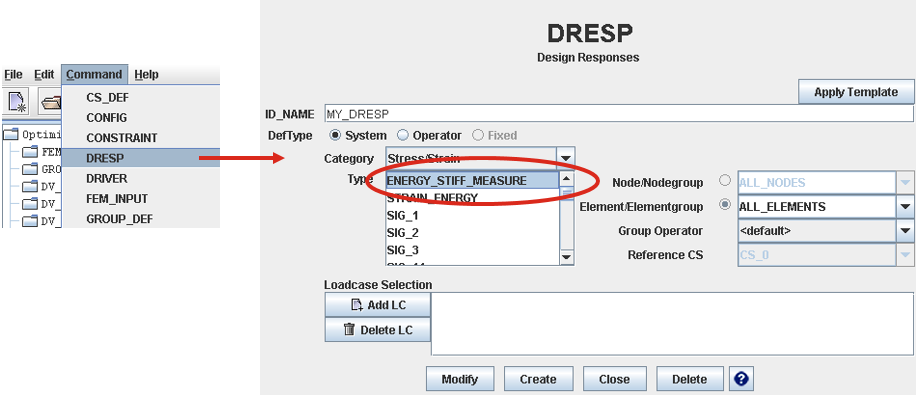Click the Type list scroll-up arrow
Screen dimensions: 916x395
[567, 178]
